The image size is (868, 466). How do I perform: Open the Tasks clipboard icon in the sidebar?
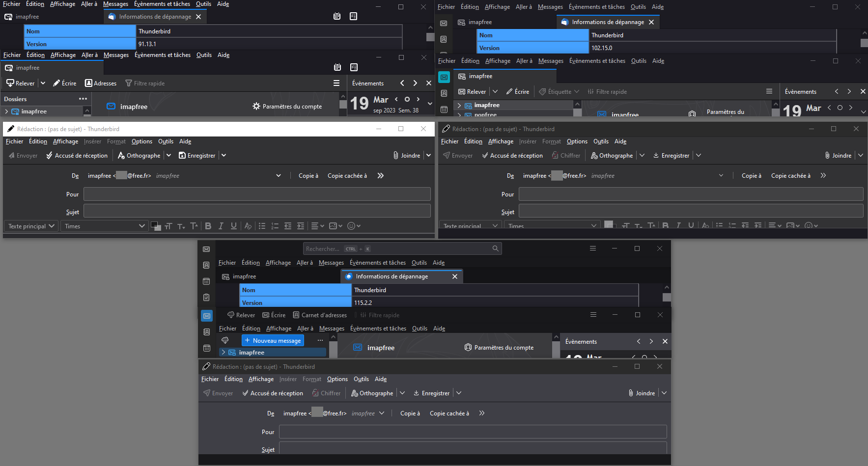206,298
